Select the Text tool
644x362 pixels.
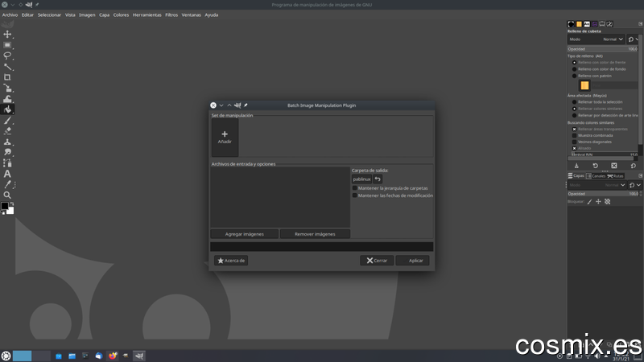coord(7,174)
